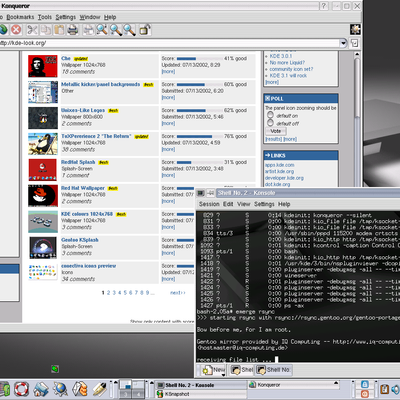Activate the KSnapshot taskbar entry
This screenshot has height=400, width=400.
click(x=201, y=394)
